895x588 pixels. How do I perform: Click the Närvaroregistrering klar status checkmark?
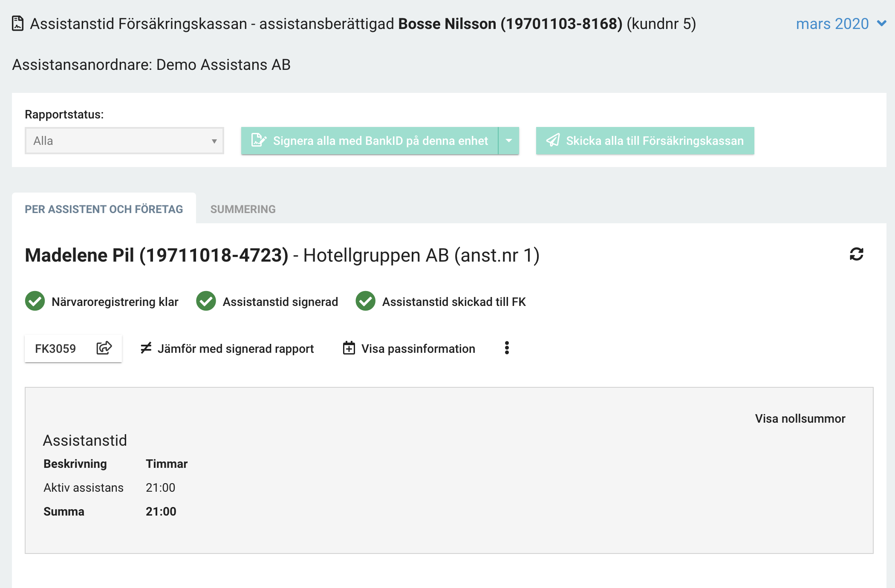[x=35, y=302]
